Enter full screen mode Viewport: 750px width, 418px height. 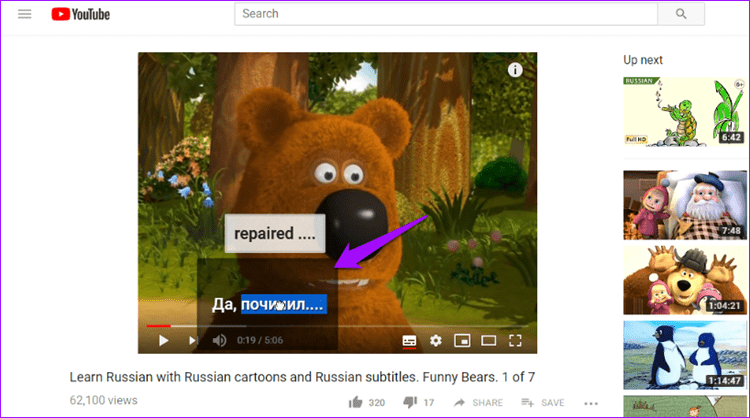(x=515, y=341)
